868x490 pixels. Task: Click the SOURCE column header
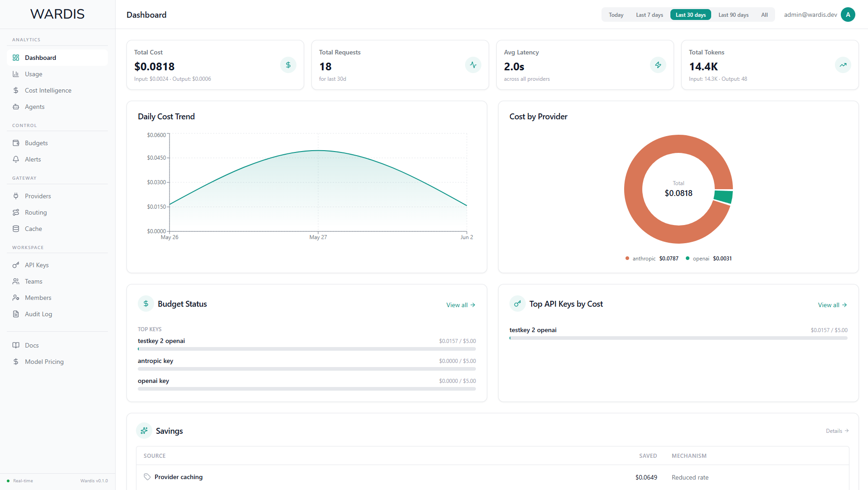coord(155,456)
